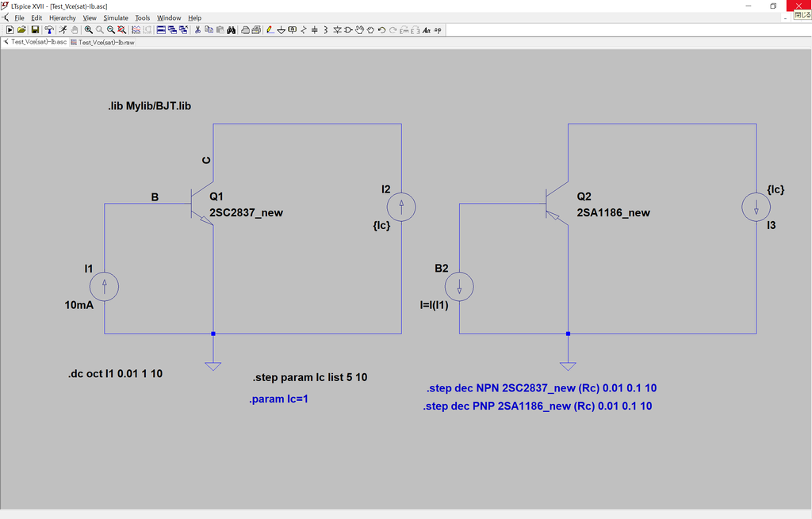The width and height of the screenshot is (812, 519).
Task: Select current source I2 symbol
Action: point(401,207)
